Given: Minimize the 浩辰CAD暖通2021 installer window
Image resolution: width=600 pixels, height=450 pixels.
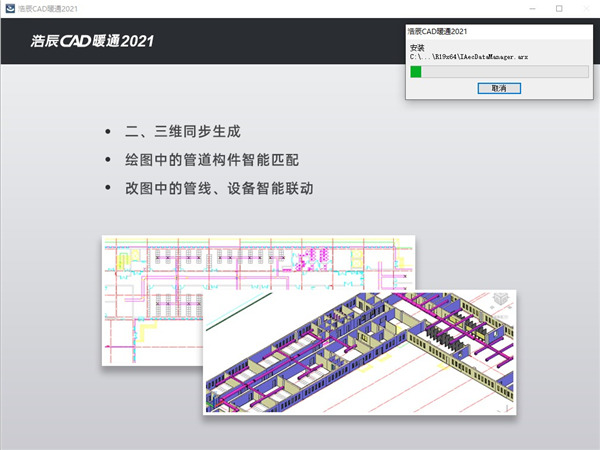Looking at the screenshot, I should [x=532, y=8].
